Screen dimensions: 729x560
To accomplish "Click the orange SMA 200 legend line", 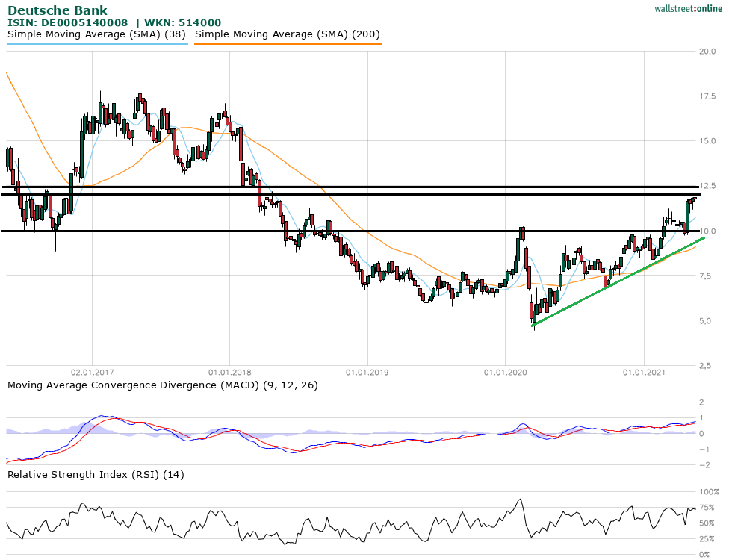I will pos(287,43).
